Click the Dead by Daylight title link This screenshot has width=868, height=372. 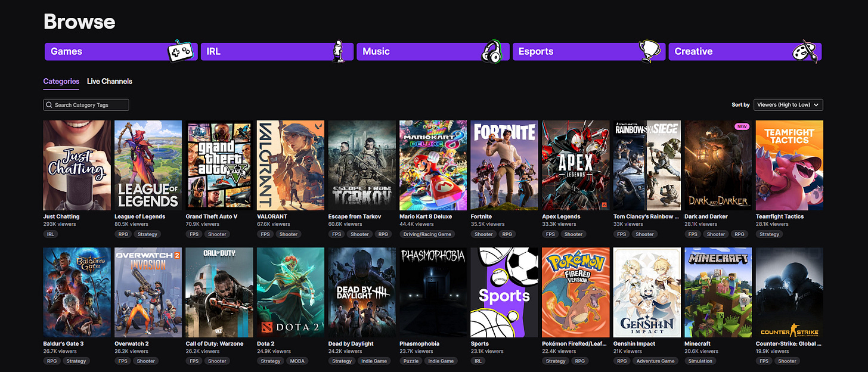351,343
